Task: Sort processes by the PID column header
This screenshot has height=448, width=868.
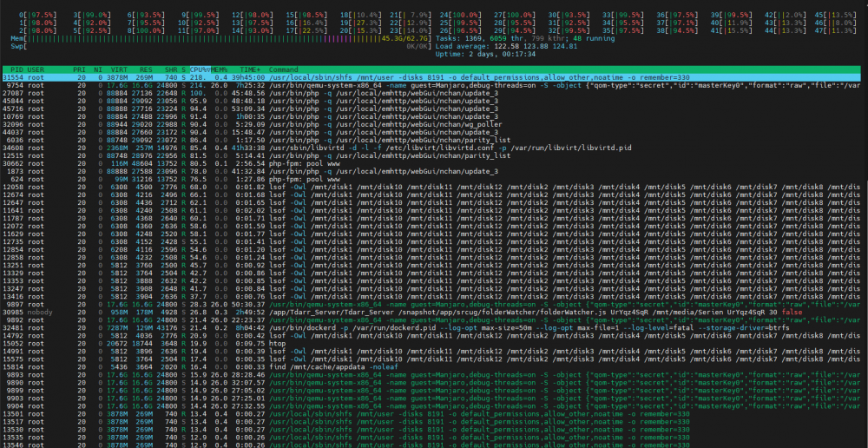Action: coord(17,69)
